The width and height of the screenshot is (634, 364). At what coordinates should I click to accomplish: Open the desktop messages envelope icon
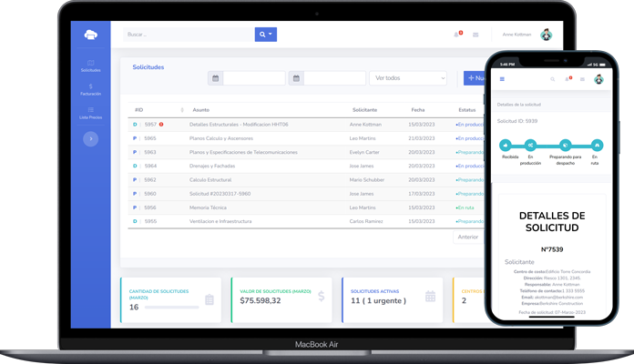(475, 35)
